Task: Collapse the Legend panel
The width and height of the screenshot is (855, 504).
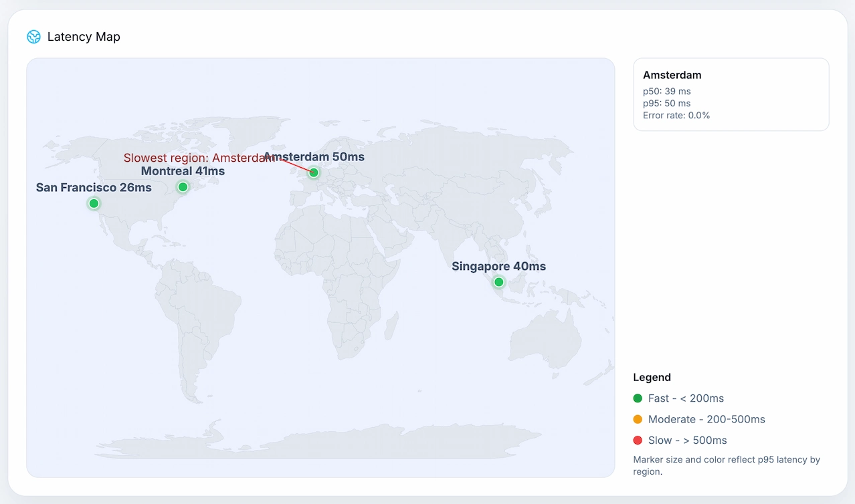Action: tap(652, 377)
